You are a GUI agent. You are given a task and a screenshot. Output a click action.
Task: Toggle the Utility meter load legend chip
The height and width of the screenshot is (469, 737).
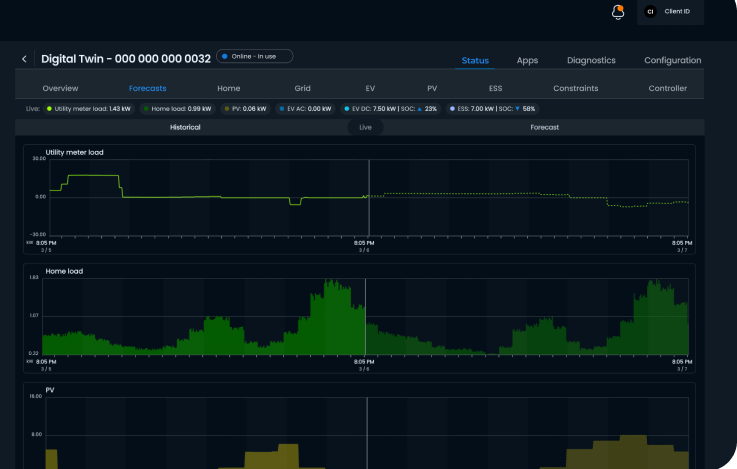tap(89, 108)
